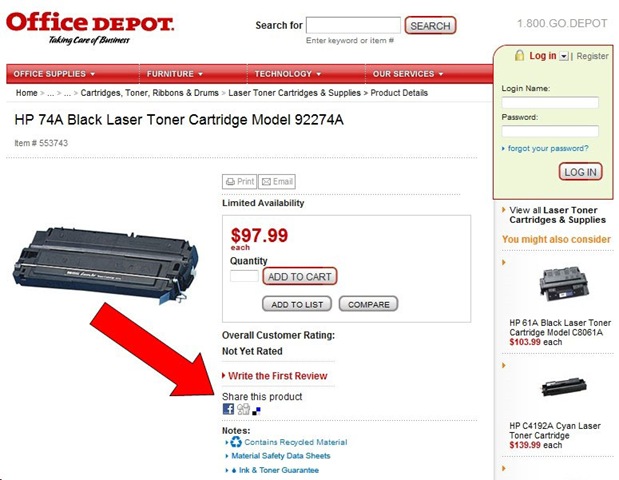This screenshot has height=480, width=619.
Task: Focus the Search keyword input field
Action: tap(353, 25)
